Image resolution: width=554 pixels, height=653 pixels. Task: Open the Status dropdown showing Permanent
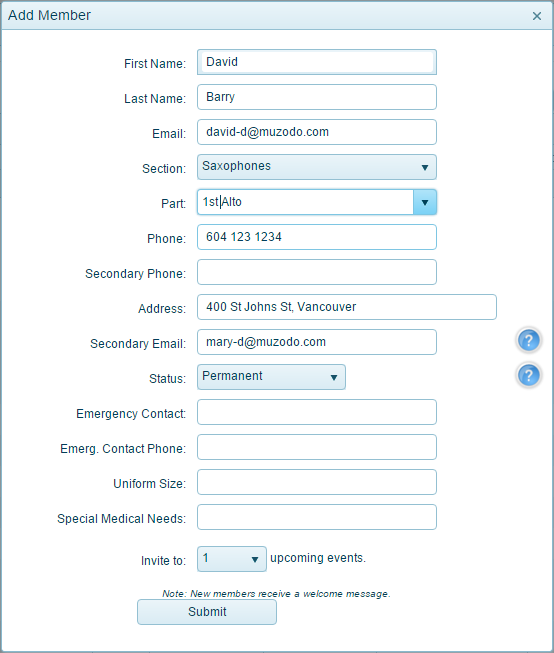[x=271, y=377]
